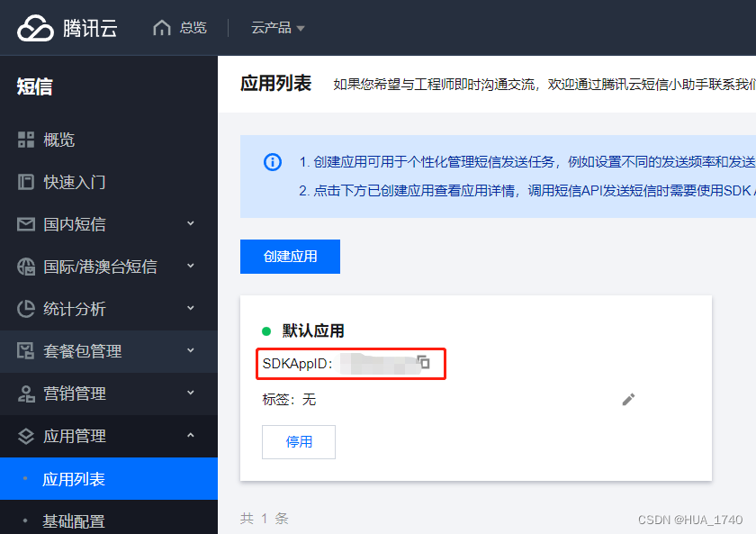Screen dimensions: 756x534
Task: Expand the 国际/港澳台短信 chevron
Action: tap(191, 266)
